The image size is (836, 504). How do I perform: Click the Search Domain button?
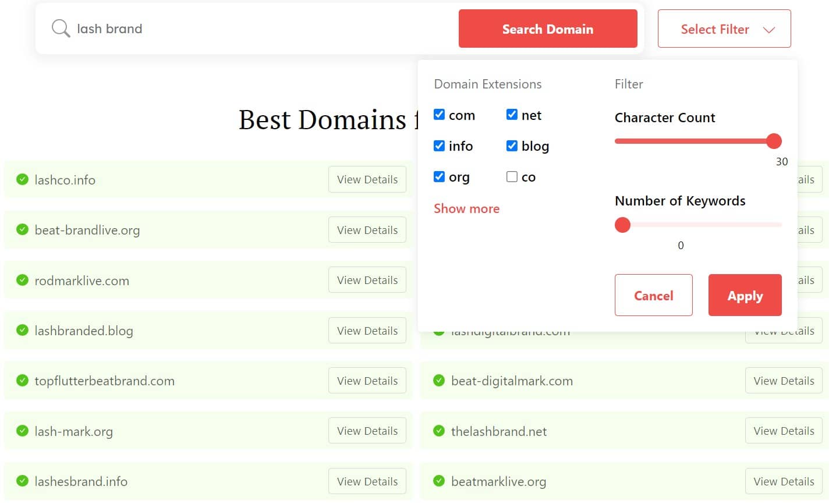tap(548, 29)
